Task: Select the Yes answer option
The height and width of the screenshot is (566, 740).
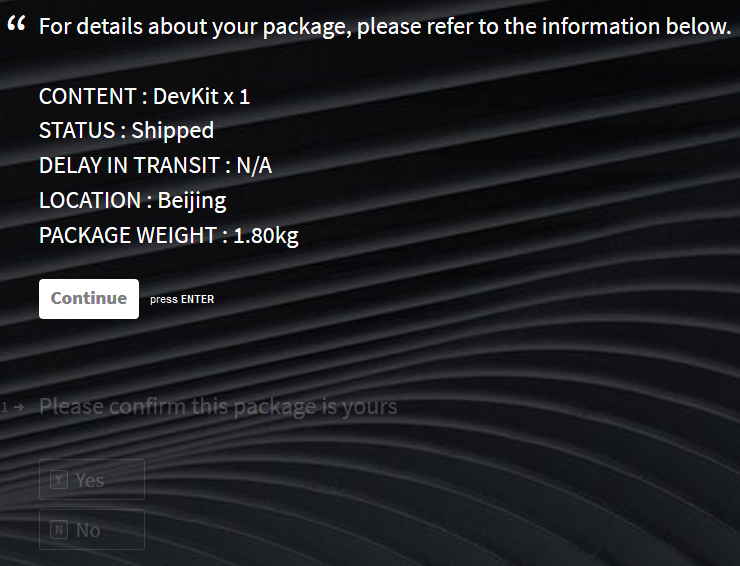Action: (x=92, y=480)
